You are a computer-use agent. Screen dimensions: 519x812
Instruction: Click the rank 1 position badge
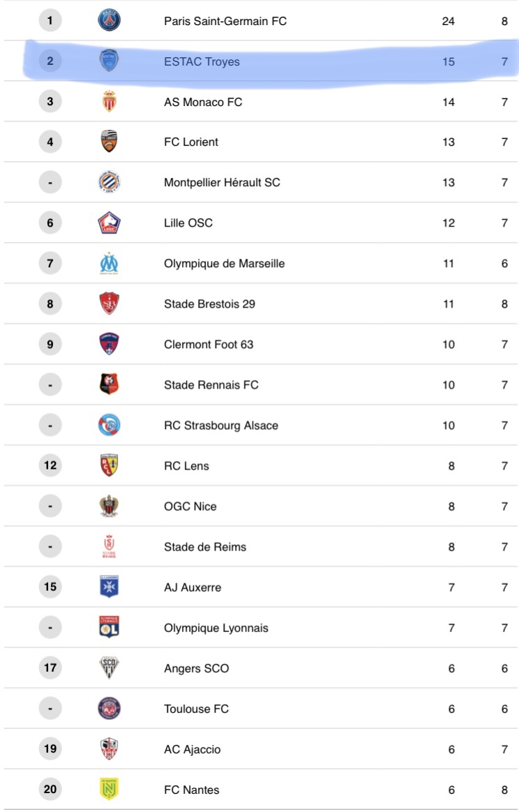coord(50,21)
